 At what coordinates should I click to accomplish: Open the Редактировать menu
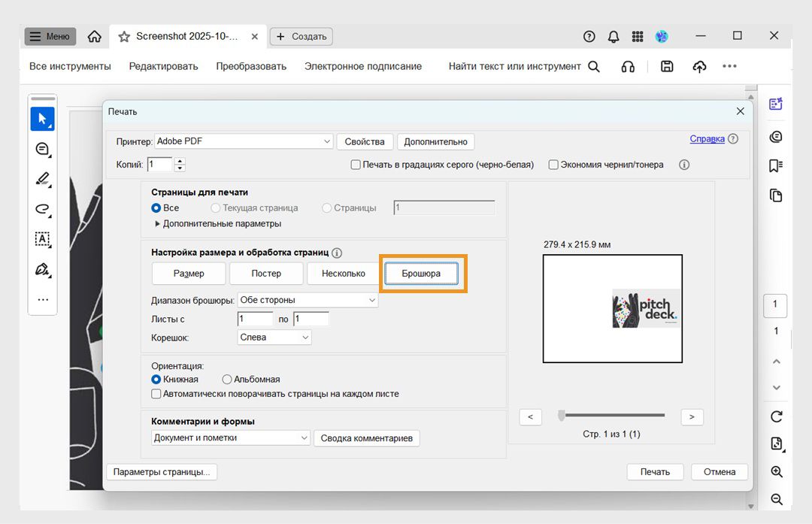[163, 66]
